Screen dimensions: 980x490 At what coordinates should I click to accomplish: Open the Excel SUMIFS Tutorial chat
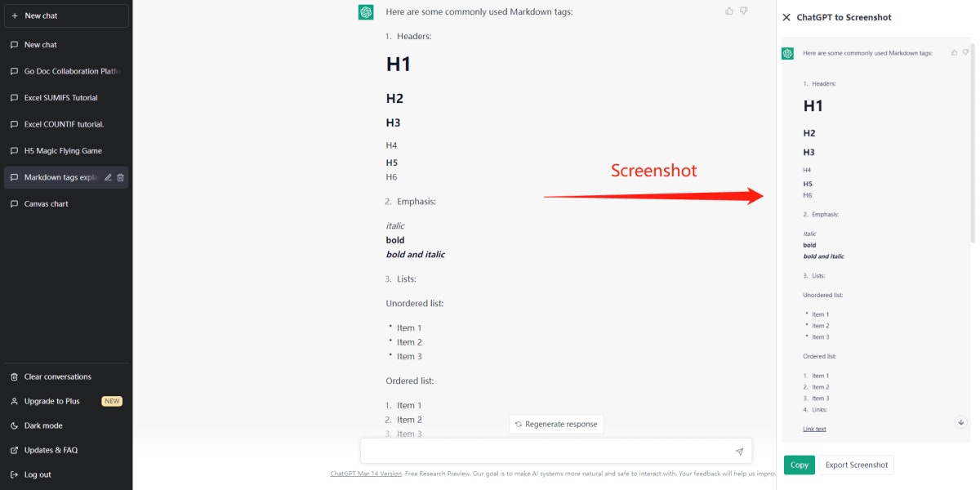tap(66, 98)
